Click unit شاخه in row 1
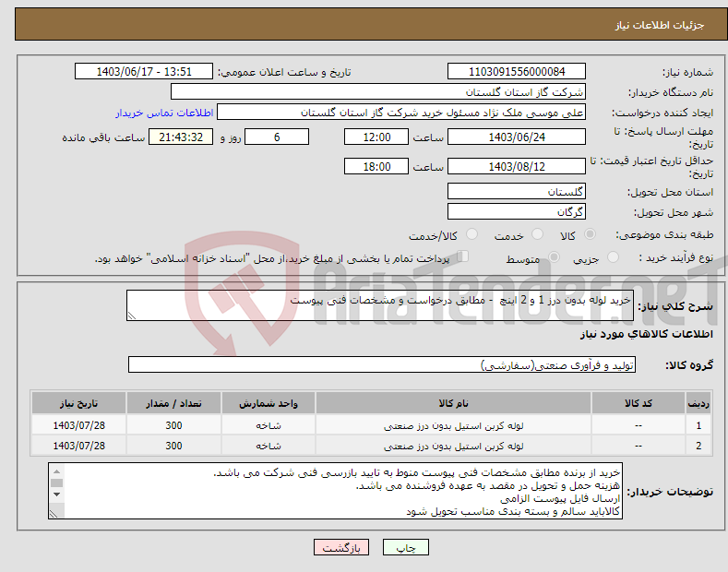This screenshot has height=572, width=728. 269,425
